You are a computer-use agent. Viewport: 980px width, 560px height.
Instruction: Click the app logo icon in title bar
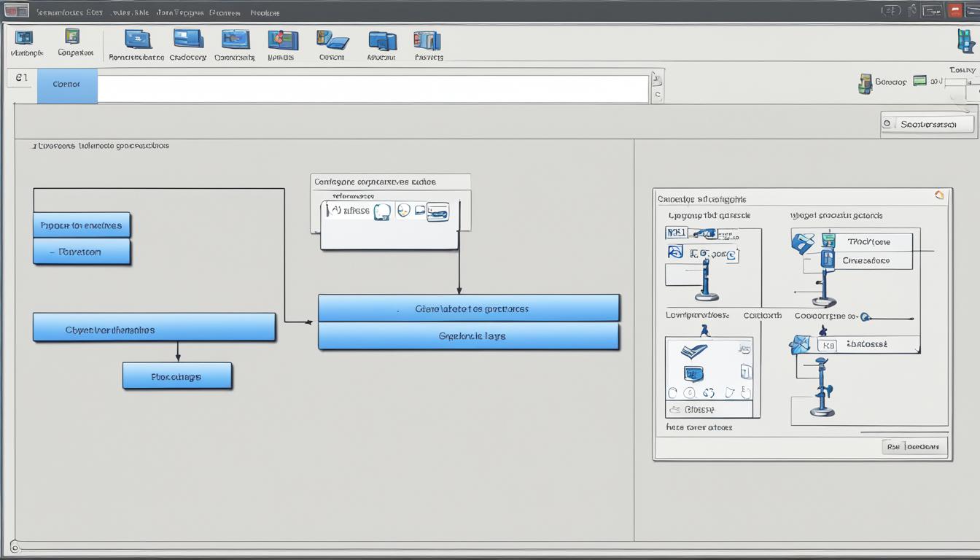pyautogui.click(x=16, y=11)
